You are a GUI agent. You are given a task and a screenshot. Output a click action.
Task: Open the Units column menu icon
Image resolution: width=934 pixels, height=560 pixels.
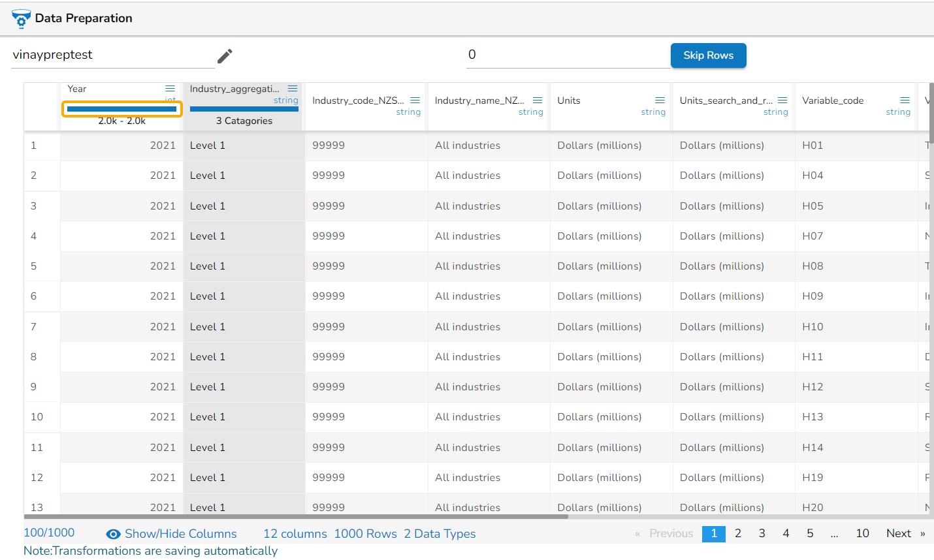660,101
